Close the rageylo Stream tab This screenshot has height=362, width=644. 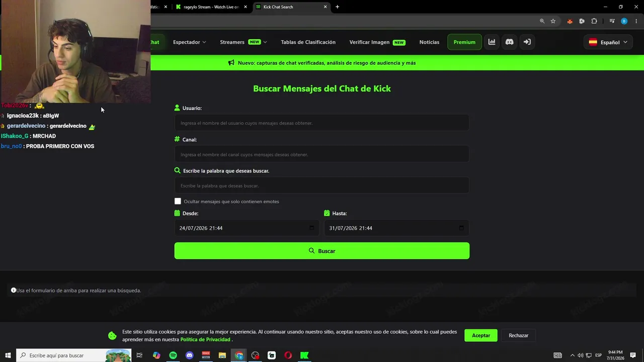[x=246, y=7]
